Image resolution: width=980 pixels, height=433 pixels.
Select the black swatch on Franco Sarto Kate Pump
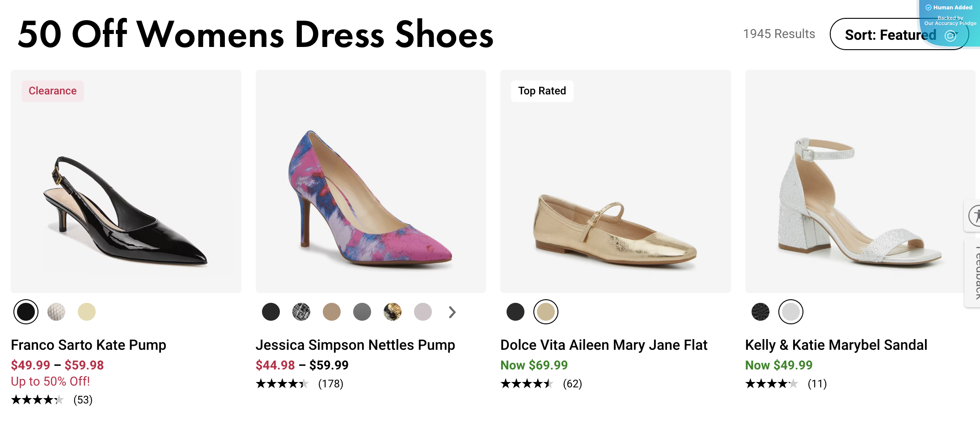point(26,311)
